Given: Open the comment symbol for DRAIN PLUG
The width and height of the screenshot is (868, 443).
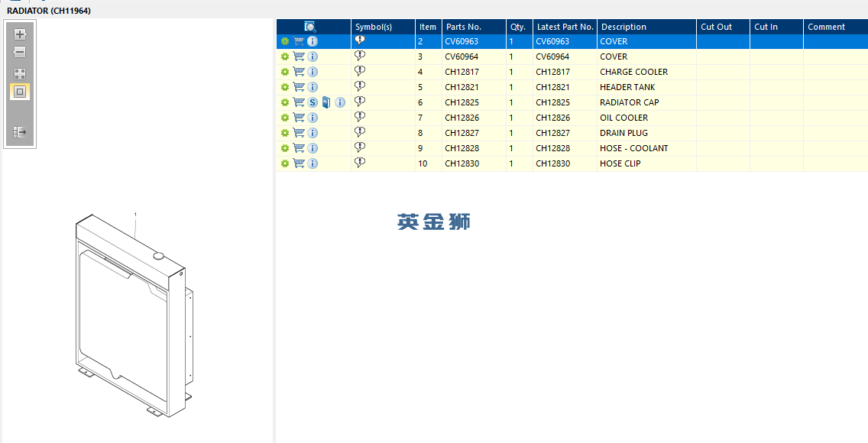Looking at the screenshot, I should (x=360, y=131).
